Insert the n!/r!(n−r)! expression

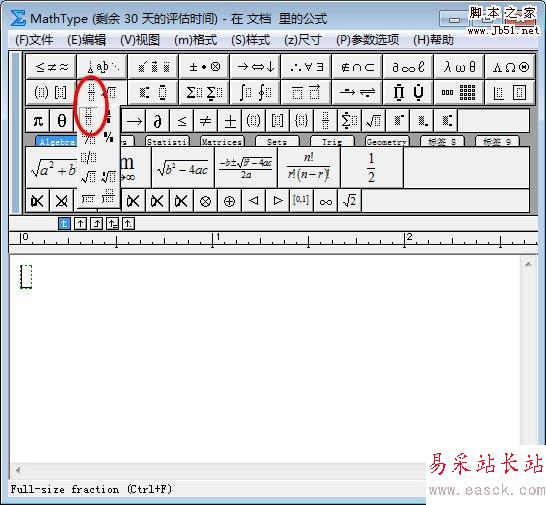click(309, 168)
